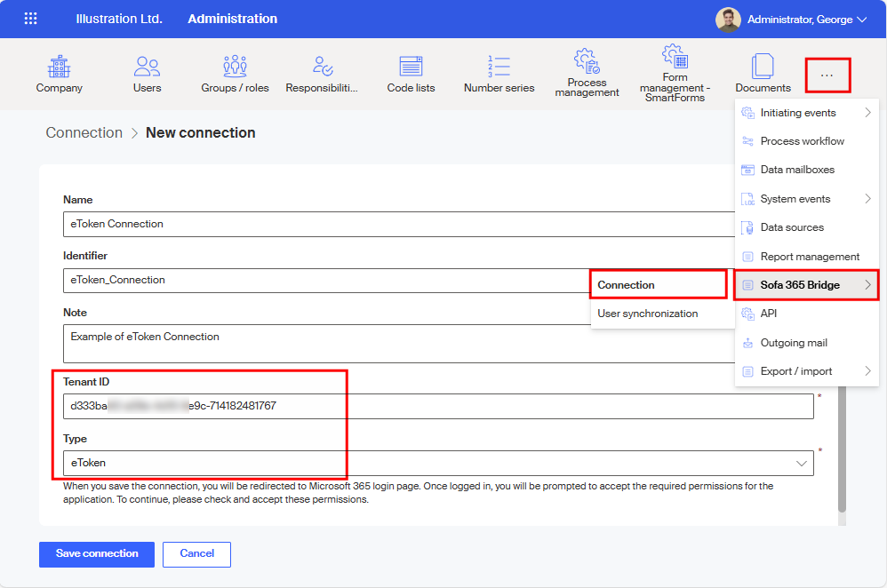Expand the Initiating events submenu
Screen dimensions: 887x588
point(806,113)
